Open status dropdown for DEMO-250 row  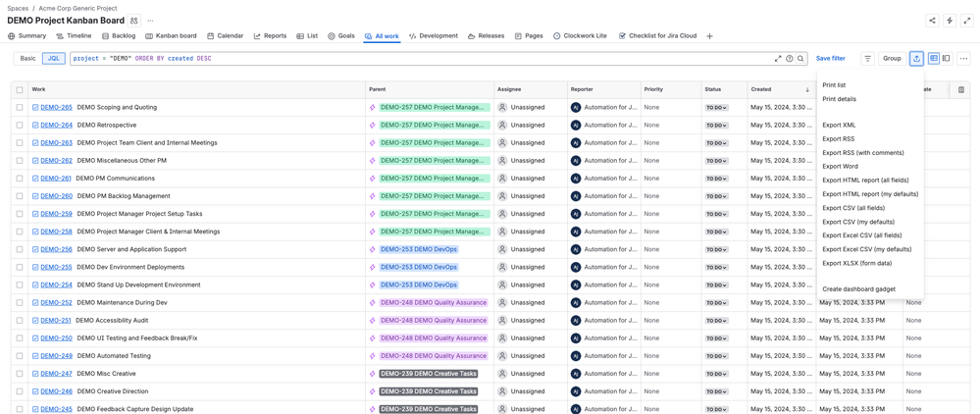(716, 338)
